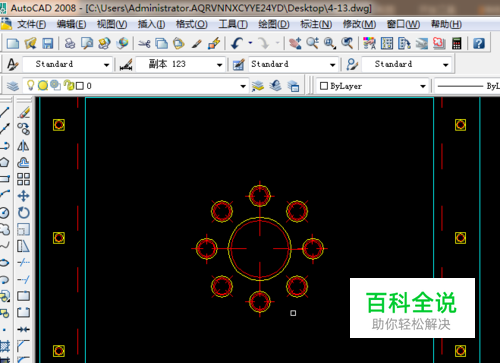Click the layer 0 color square
500x363 pixels.
click(80, 86)
